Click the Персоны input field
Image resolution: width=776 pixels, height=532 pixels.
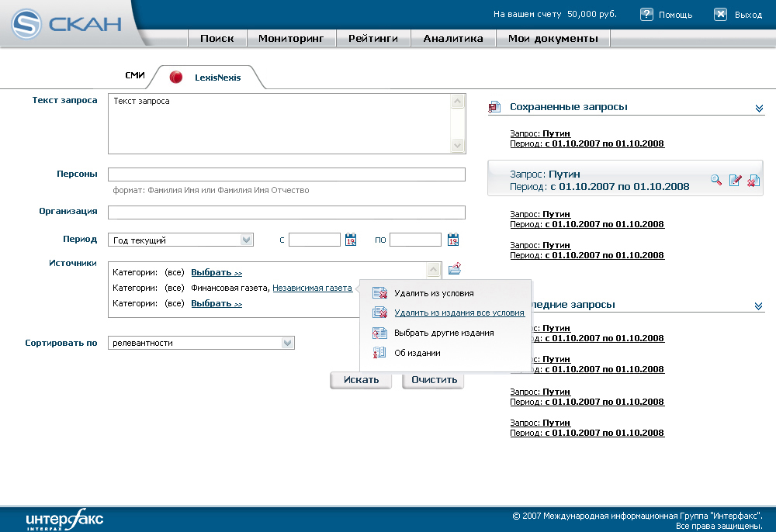pos(286,174)
